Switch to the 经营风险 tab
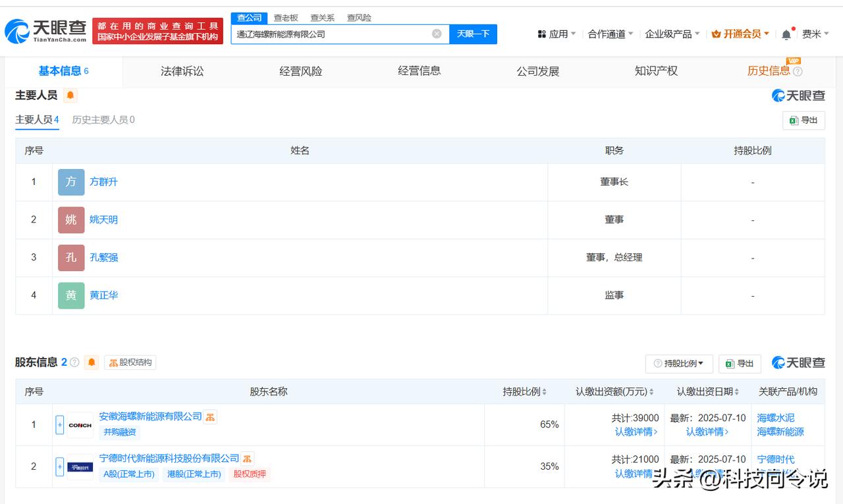 [x=301, y=71]
